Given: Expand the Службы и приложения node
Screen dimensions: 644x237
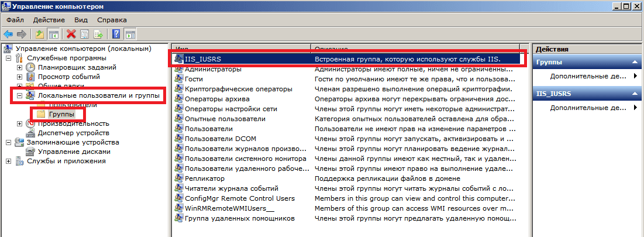Looking at the screenshot, I should click(x=8, y=161).
